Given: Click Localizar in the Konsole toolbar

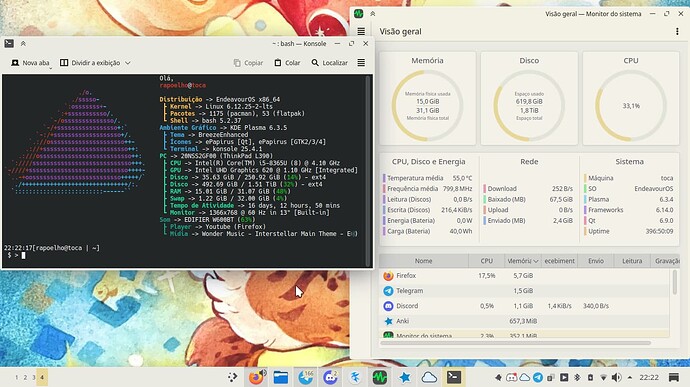Looking at the screenshot, I should coord(330,63).
